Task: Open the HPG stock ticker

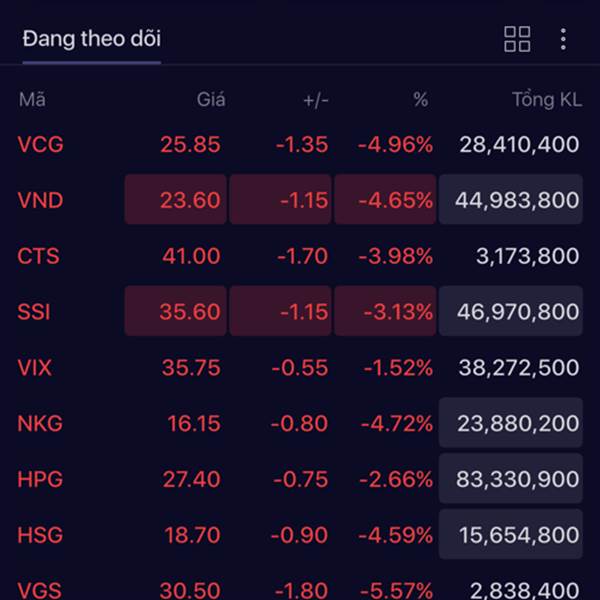Action: point(40,479)
